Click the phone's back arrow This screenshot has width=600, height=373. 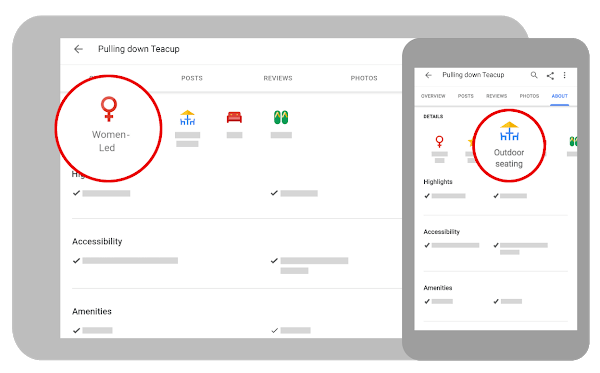pos(428,75)
